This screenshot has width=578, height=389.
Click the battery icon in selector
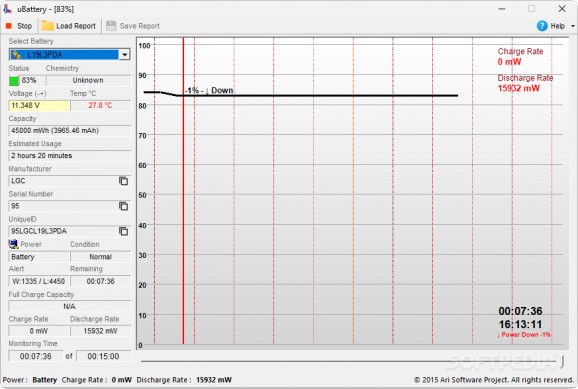[16, 55]
